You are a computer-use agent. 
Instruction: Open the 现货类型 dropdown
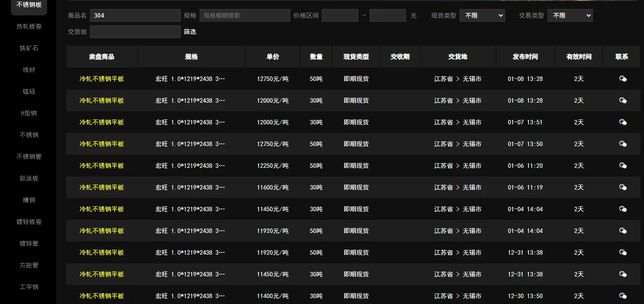[x=482, y=15]
